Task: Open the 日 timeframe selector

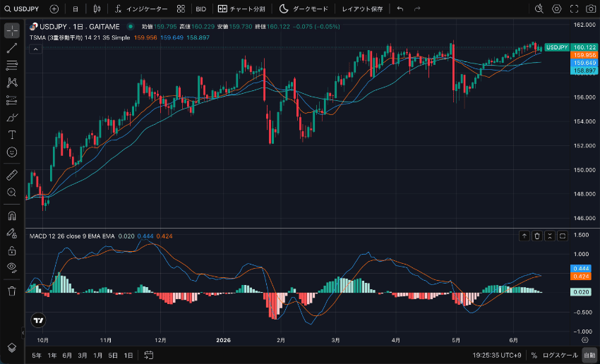Action: [76, 8]
